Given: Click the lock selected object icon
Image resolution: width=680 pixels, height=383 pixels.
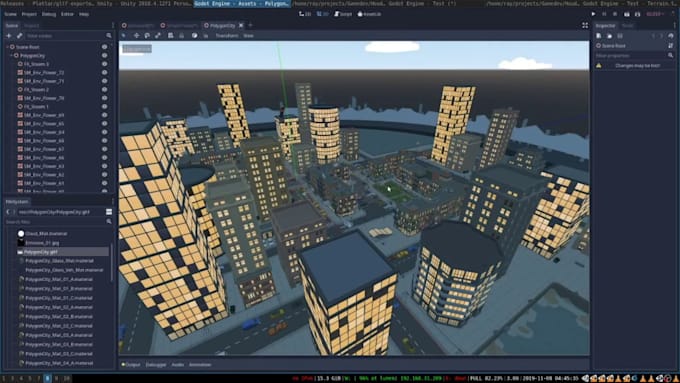Looking at the screenshot, I should [181, 36].
